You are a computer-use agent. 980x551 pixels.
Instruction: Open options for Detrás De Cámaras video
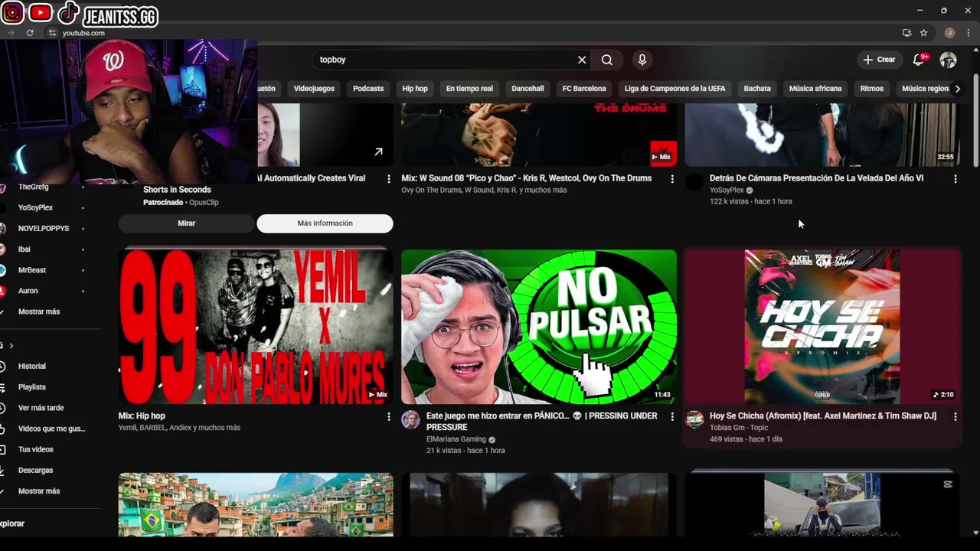pos(955,178)
